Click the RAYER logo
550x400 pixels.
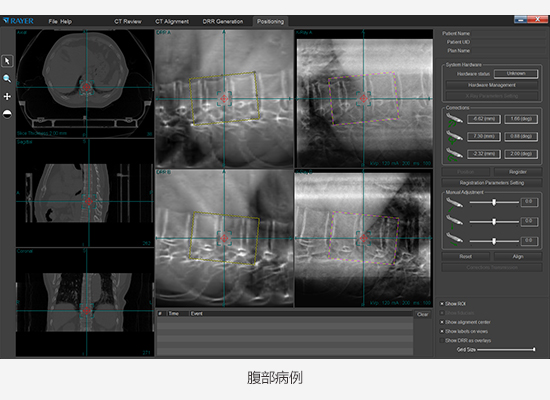click(x=18, y=21)
